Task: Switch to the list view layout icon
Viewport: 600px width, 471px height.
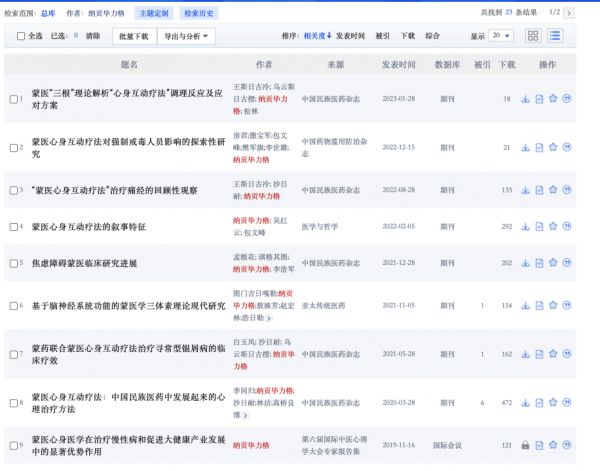Action: 554,35
